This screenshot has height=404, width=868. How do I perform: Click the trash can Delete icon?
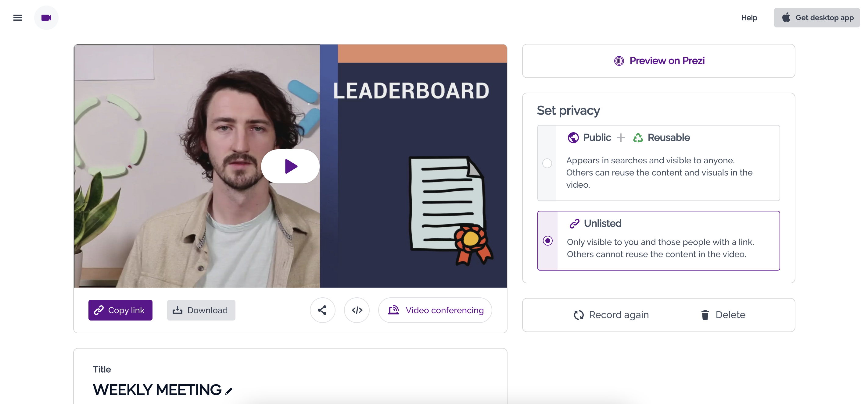pyautogui.click(x=705, y=315)
